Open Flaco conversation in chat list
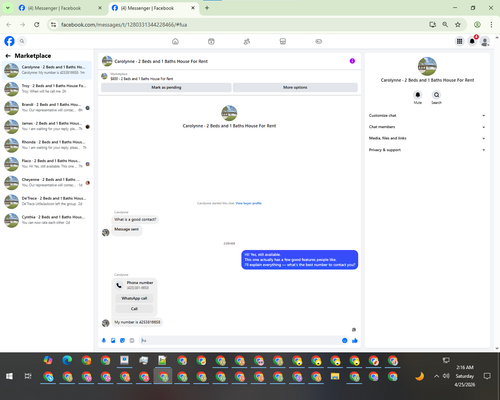Screen dimensions: 500x400 pyautogui.click(x=47, y=163)
